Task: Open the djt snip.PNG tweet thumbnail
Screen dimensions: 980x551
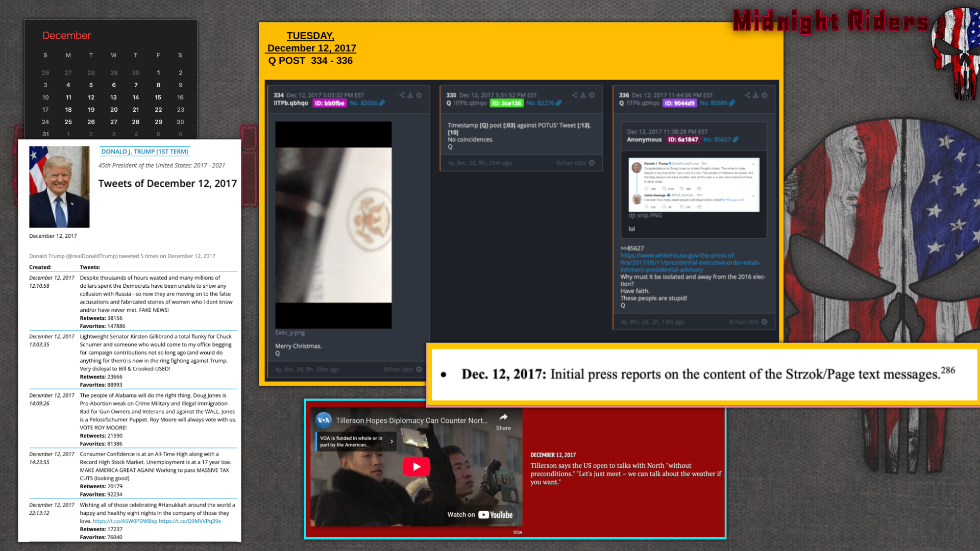Action: point(694,185)
